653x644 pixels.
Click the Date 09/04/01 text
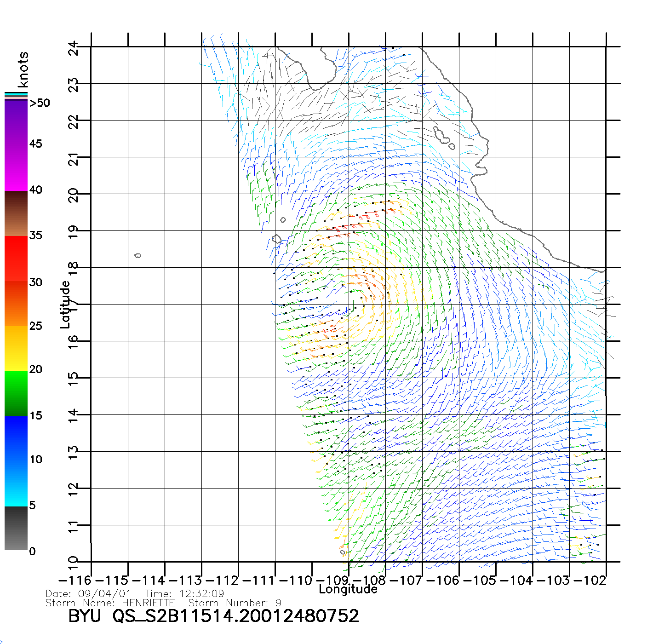tap(88, 593)
